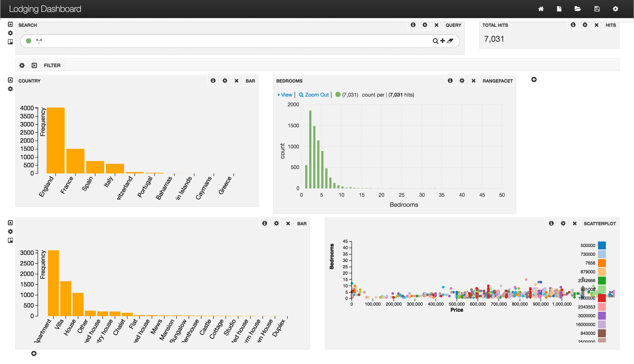The image size is (634, 364).
Task: Show info for the Scatterplot panel
Action: coord(551,223)
